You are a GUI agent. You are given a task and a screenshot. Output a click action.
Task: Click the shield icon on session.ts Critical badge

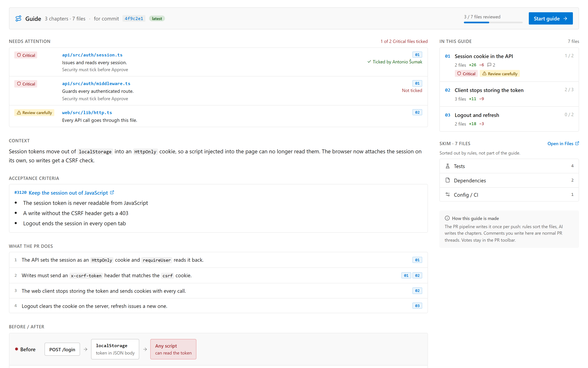pyautogui.click(x=19, y=55)
